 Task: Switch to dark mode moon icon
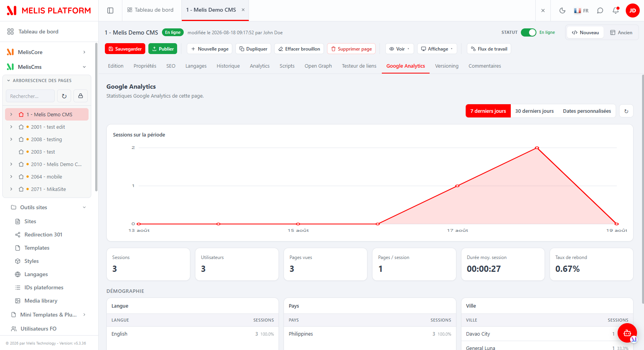(x=562, y=10)
